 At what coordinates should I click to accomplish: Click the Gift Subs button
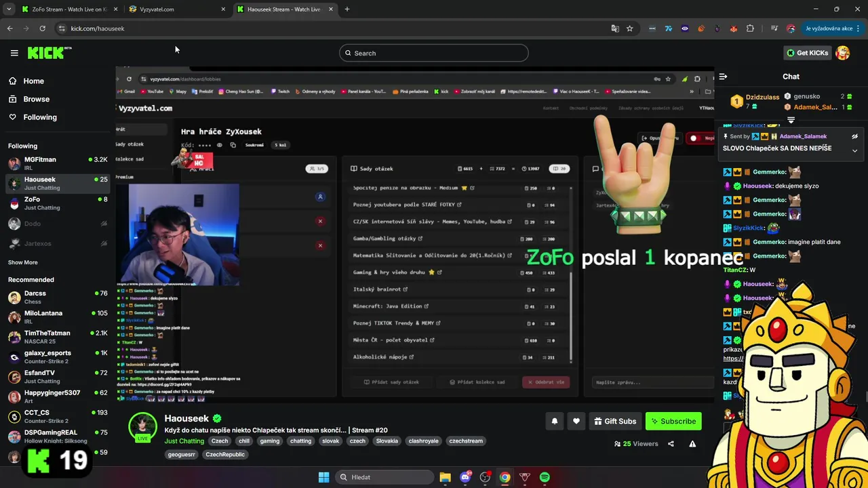(x=615, y=421)
